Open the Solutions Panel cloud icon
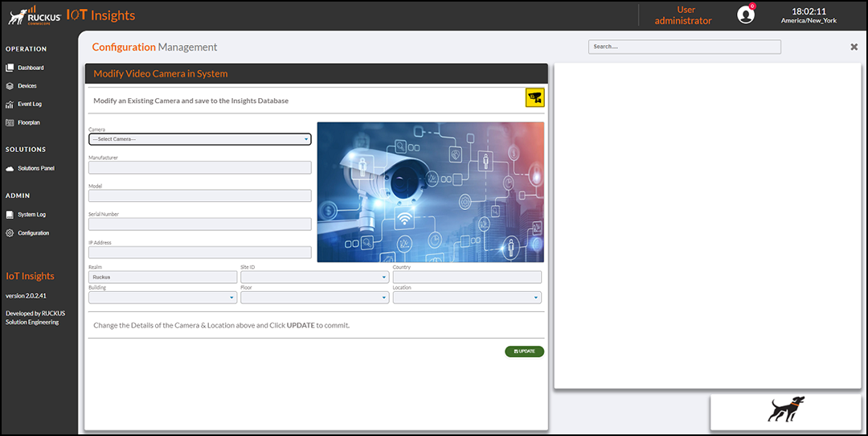Screen dimensions: 868x436 [10, 168]
